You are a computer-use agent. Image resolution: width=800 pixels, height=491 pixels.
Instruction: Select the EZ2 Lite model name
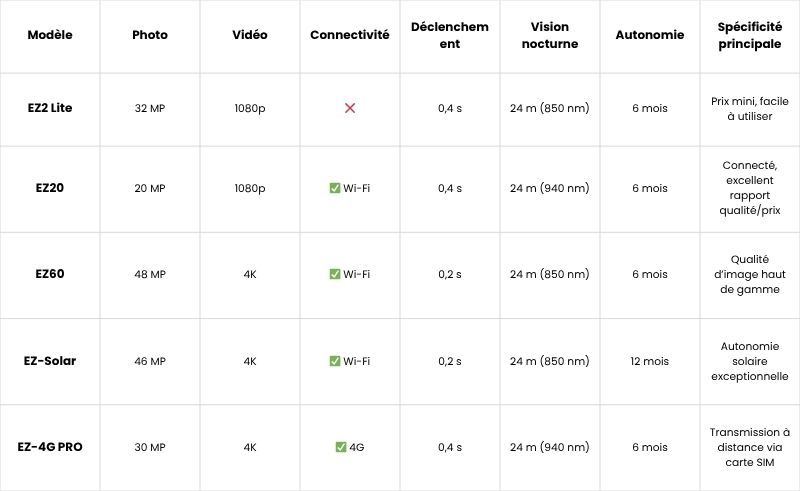(50, 108)
